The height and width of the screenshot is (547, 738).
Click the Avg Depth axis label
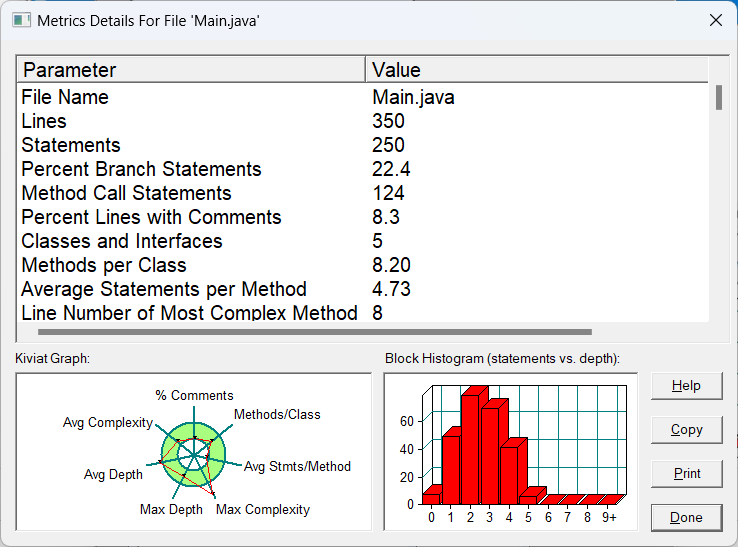click(x=113, y=475)
